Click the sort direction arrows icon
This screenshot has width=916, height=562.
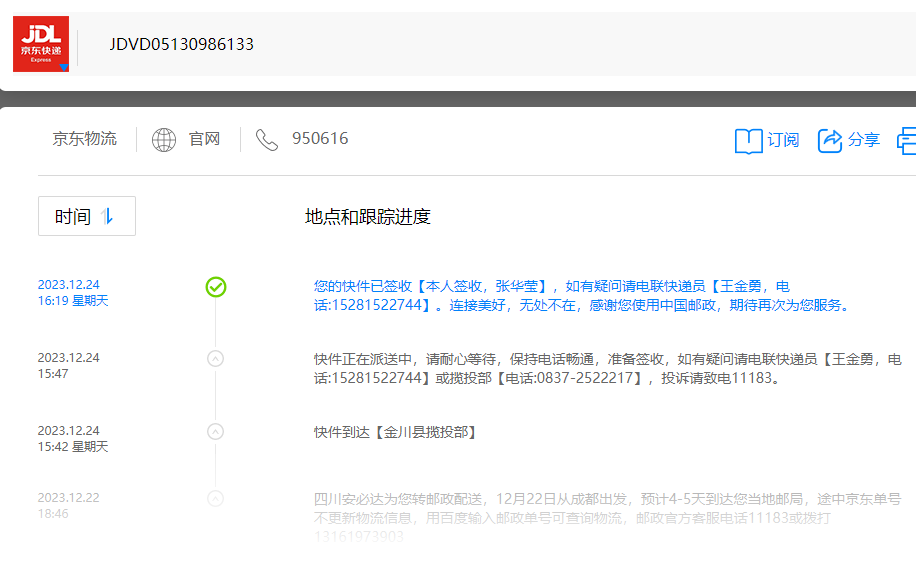tap(107, 217)
